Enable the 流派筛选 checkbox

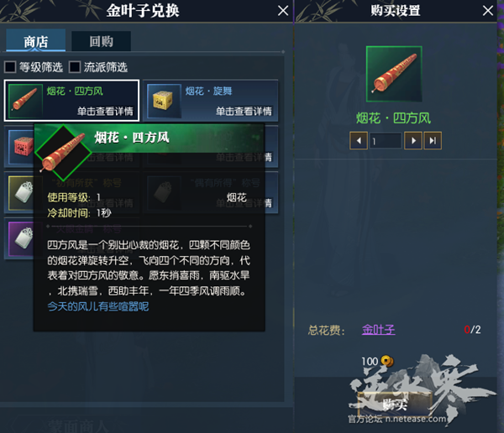click(x=75, y=67)
